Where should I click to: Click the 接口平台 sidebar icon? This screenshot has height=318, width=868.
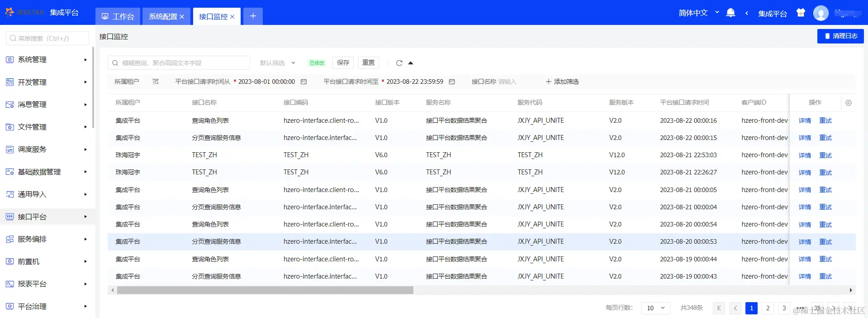pos(10,217)
